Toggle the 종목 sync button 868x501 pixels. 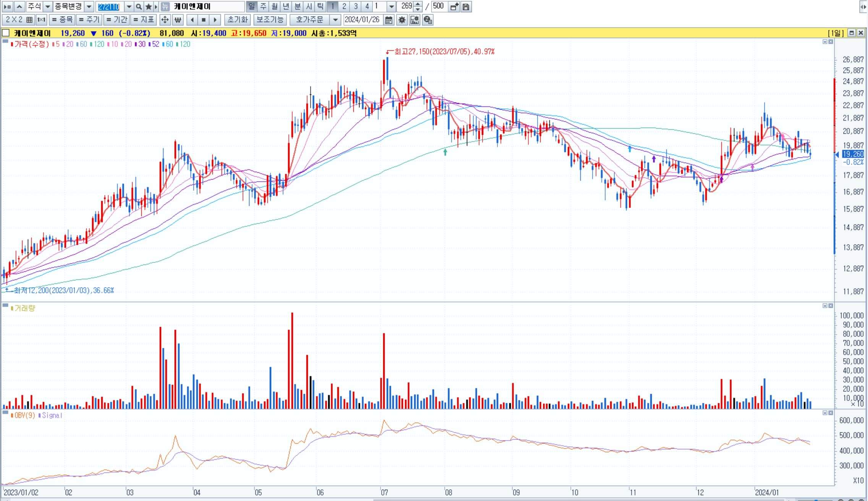pos(62,20)
